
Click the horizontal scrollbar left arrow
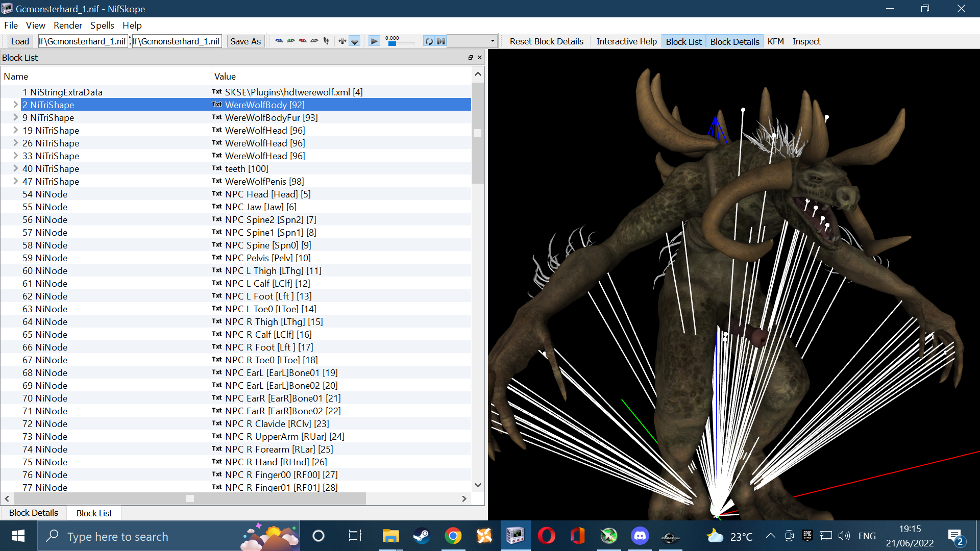coord(7,498)
